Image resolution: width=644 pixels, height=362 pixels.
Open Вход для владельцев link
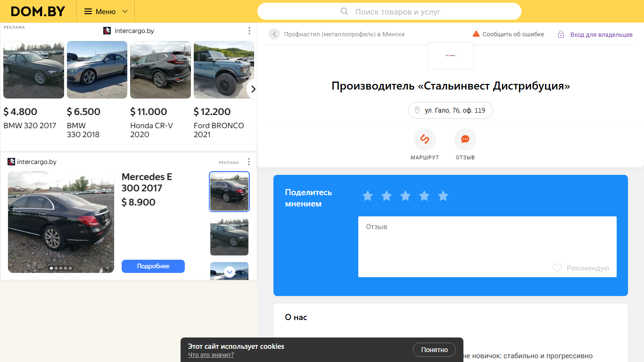[x=601, y=34]
